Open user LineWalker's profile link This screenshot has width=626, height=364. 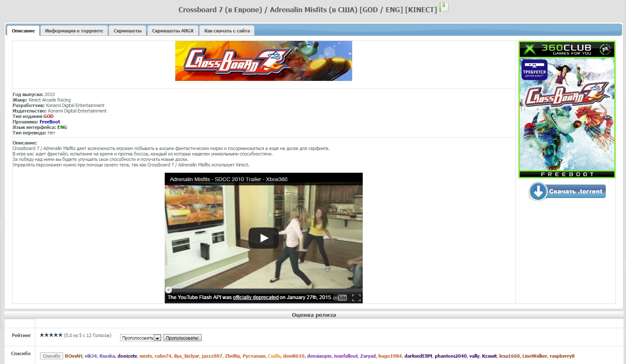[x=535, y=356]
